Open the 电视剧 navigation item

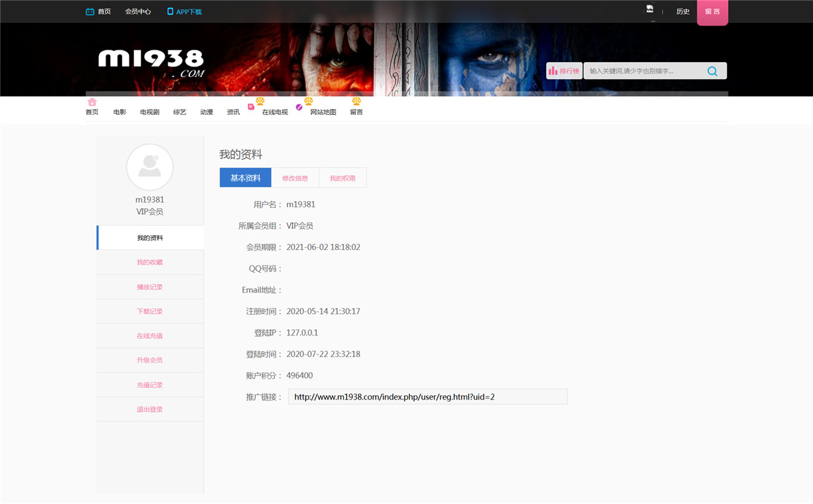[x=150, y=112]
